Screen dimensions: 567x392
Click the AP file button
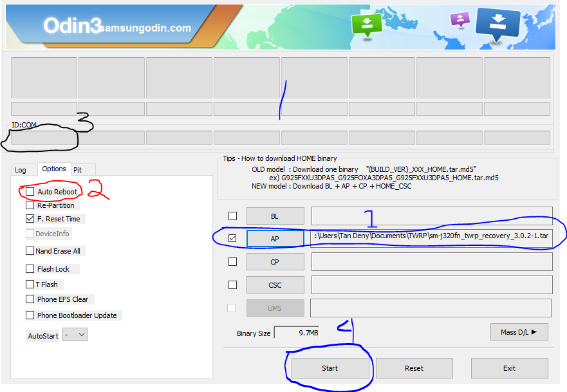pos(275,239)
